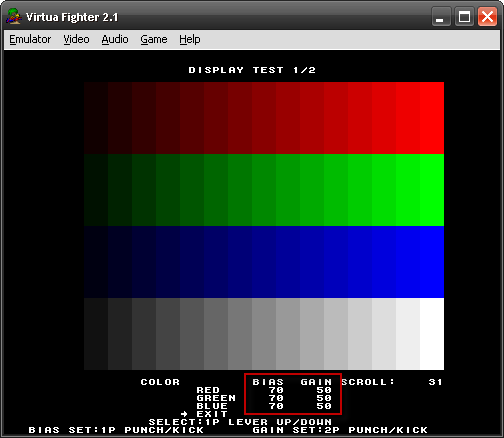Click the RED bias value 70
This screenshot has width=504, height=438.
(276, 390)
